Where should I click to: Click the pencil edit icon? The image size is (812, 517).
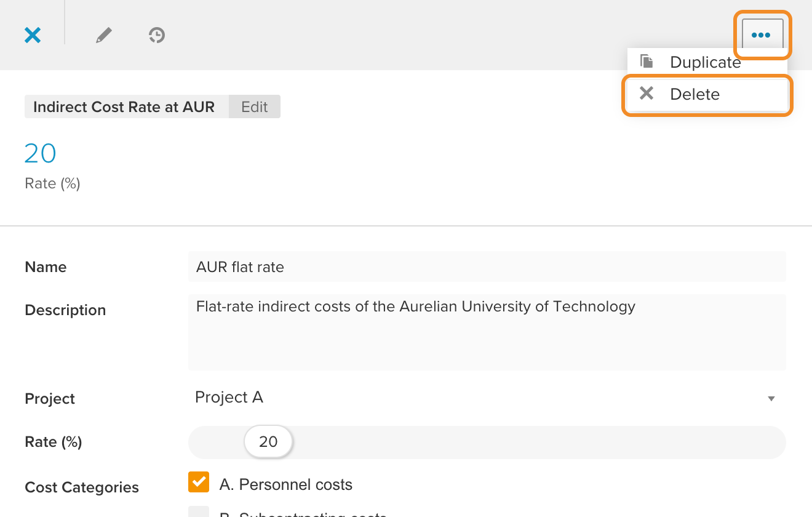[x=104, y=35]
